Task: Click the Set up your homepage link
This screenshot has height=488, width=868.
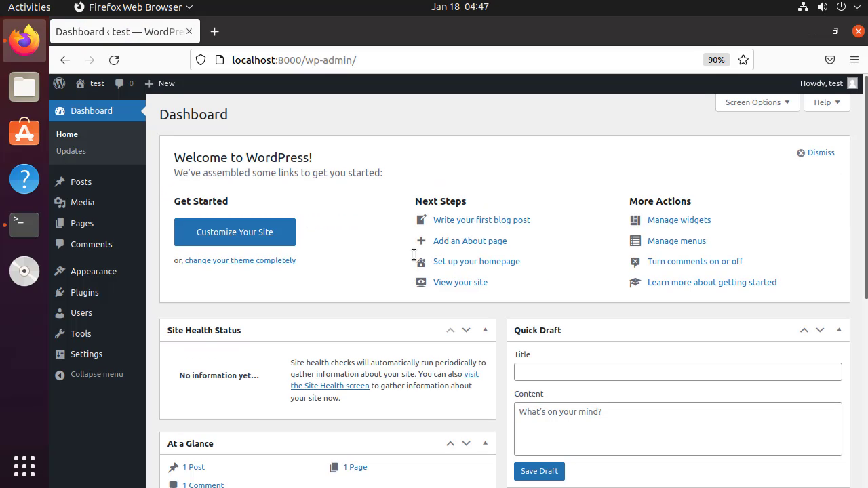Action: 477,261
